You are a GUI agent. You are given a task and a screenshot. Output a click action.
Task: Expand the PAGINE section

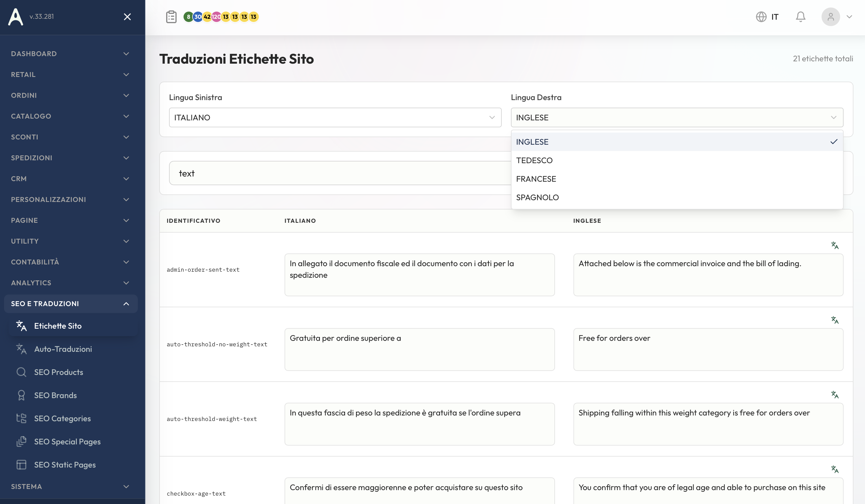point(71,220)
